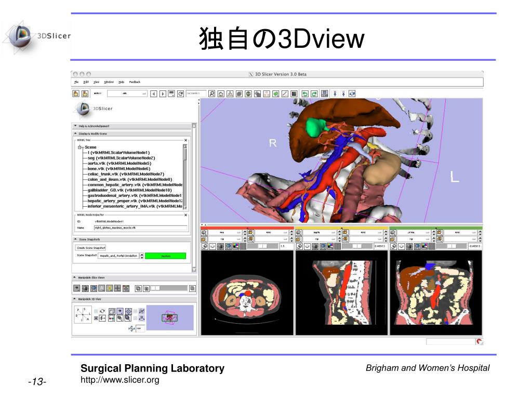Image resolution: width=532 pixels, height=399 pixels.
Task: Click the module history back arrow
Action: pos(154,94)
